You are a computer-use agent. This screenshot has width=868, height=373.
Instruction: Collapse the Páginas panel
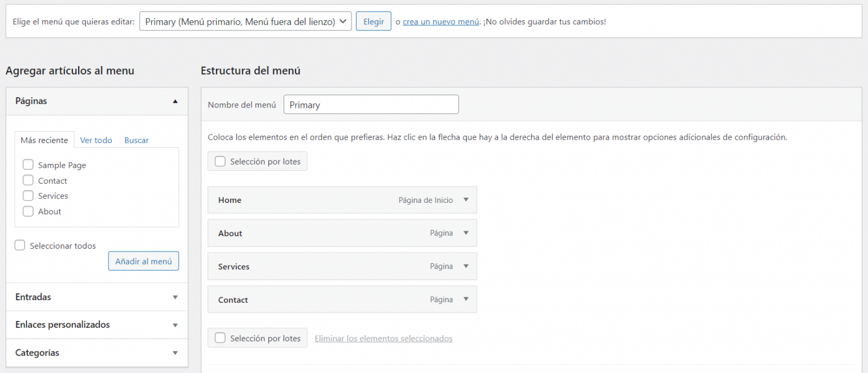coord(175,101)
